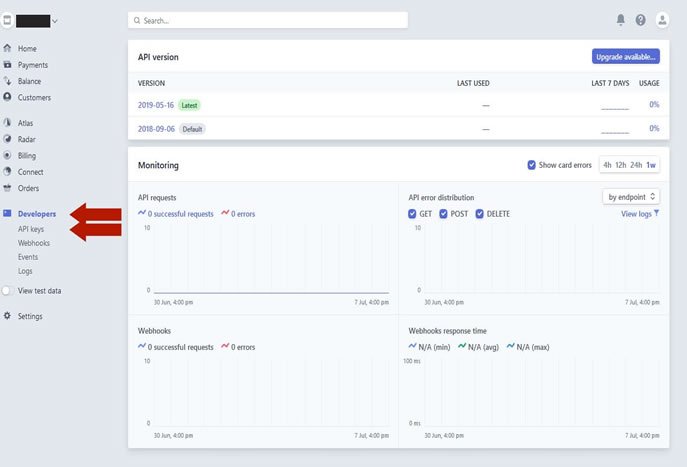Click the Settings gear icon

(8, 316)
